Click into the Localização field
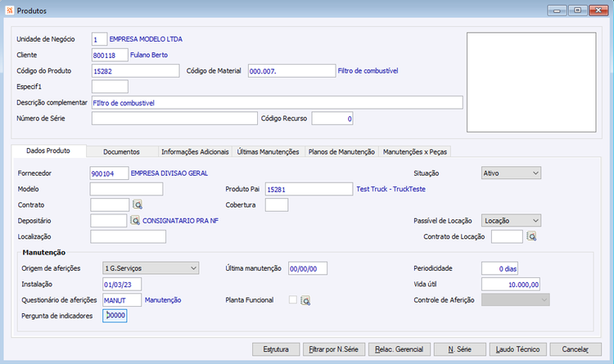The width and height of the screenshot is (614, 364). 128,236
